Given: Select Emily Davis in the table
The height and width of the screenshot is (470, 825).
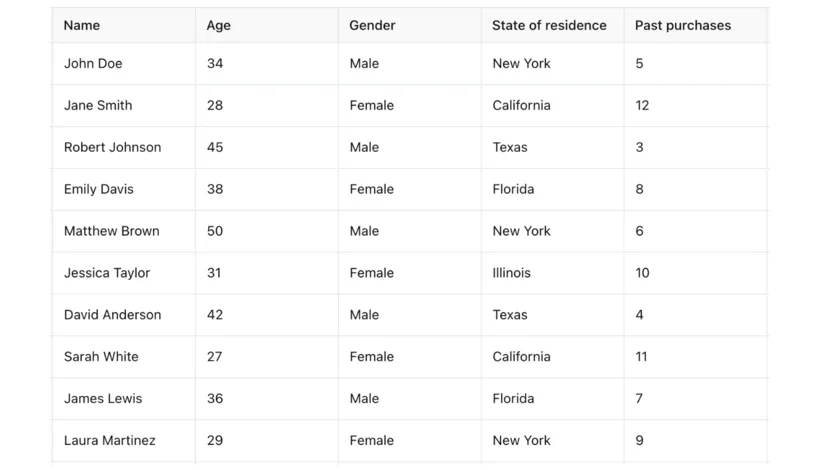Looking at the screenshot, I should [x=99, y=189].
